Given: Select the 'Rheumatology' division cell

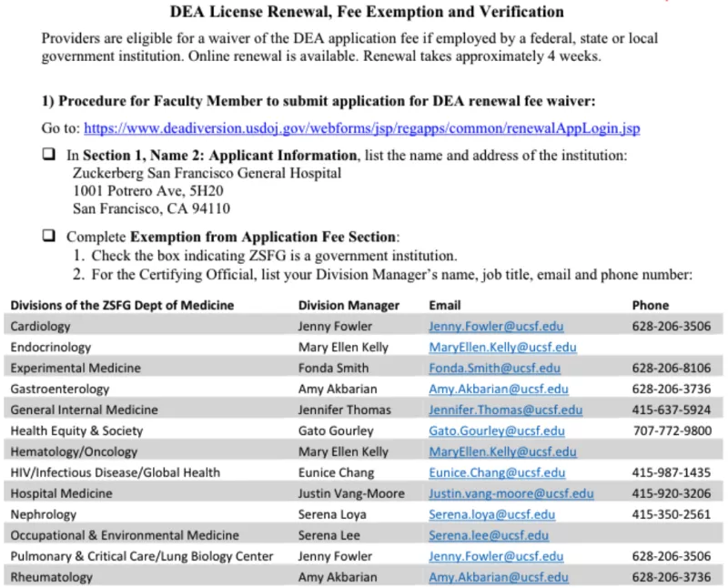Looking at the screenshot, I should pos(52,577).
